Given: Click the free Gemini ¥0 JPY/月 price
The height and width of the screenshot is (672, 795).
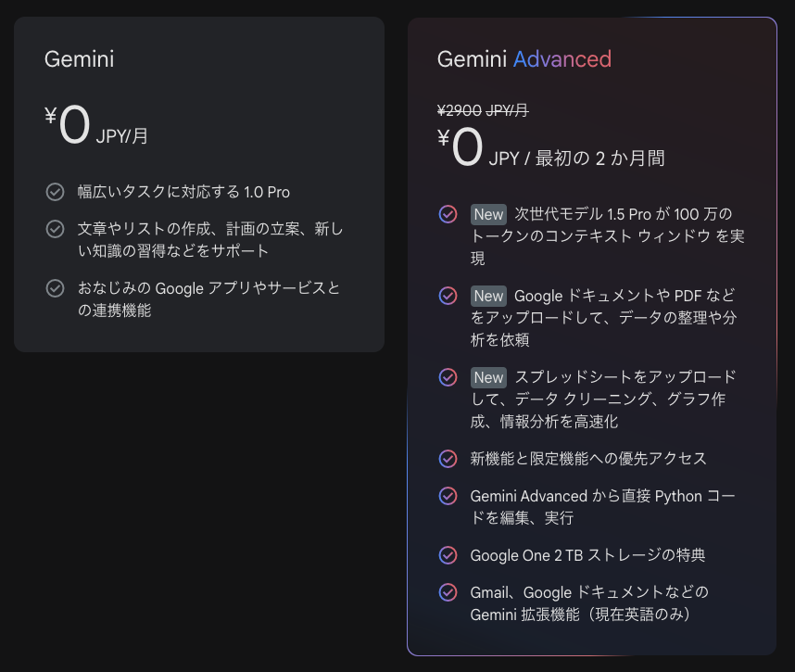Looking at the screenshot, I should point(96,128).
